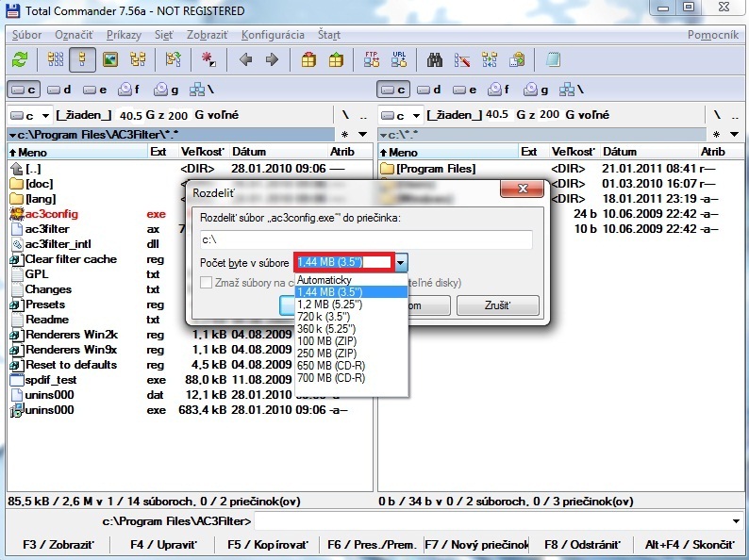Click the F7 / Nový priečinok button
The height and width of the screenshot is (560, 749).
click(x=476, y=545)
